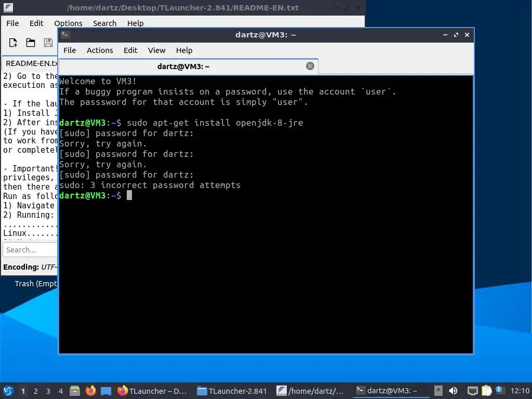Minimize the terminal window

tap(445, 35)
